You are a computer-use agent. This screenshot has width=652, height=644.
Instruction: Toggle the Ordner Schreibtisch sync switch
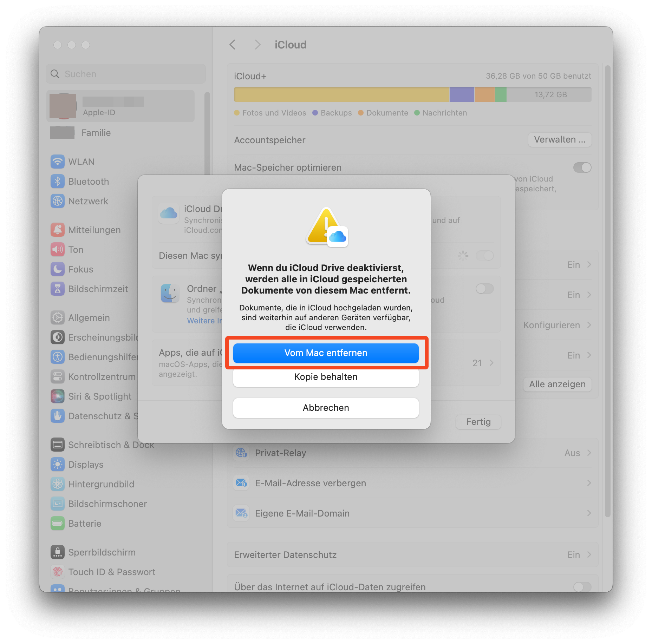click(x=484, y=289)
